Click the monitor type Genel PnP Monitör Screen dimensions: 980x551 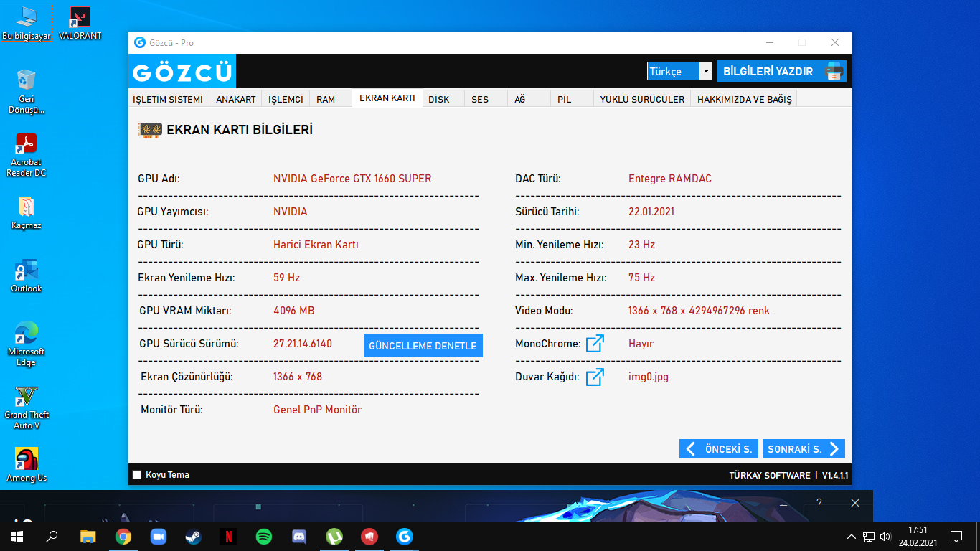click(x=318, y=410)
